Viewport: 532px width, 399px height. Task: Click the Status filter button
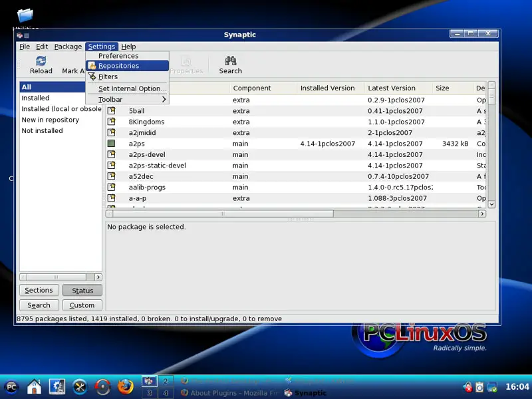coord(82,291)
